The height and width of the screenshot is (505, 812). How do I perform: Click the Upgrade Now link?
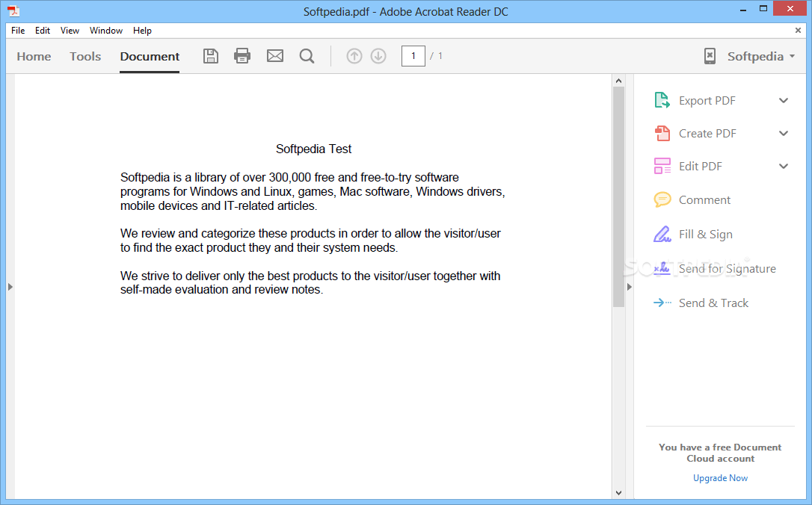(x=719, y=477)
